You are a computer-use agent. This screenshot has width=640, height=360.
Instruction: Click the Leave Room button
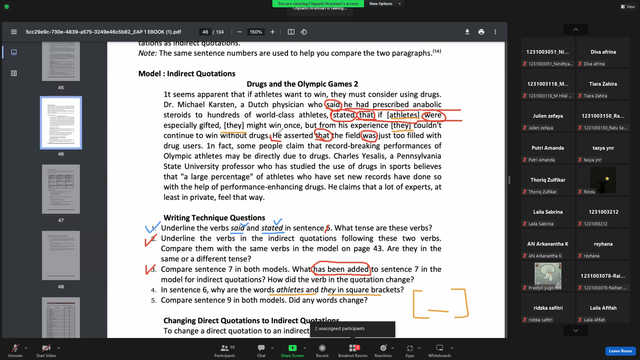tap(620, 351)
